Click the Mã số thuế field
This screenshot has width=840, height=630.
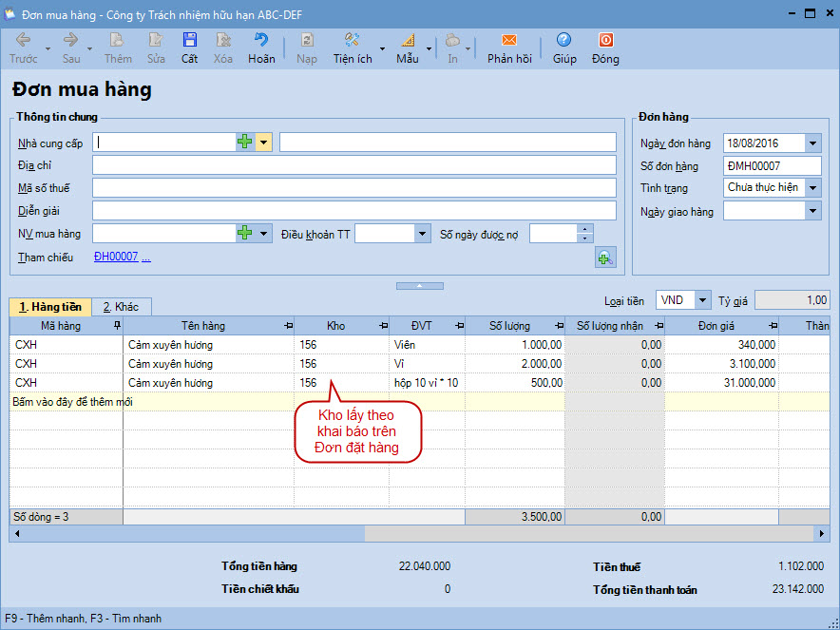coord(354,187)
